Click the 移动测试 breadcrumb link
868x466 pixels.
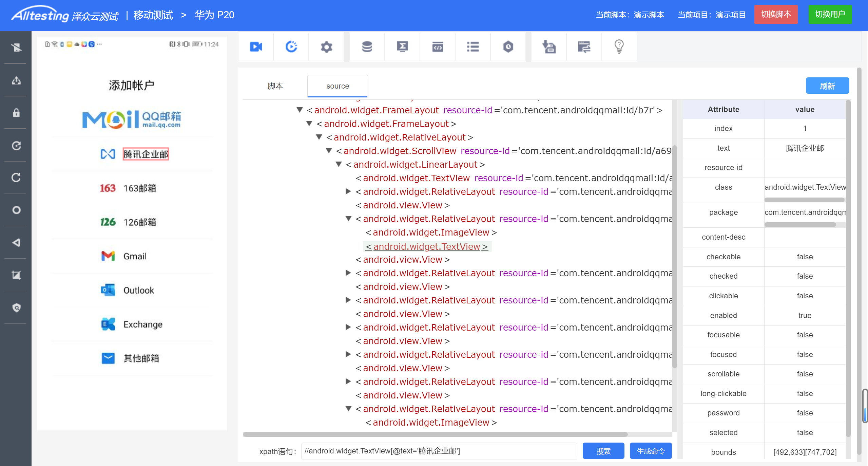click(153, 15)
